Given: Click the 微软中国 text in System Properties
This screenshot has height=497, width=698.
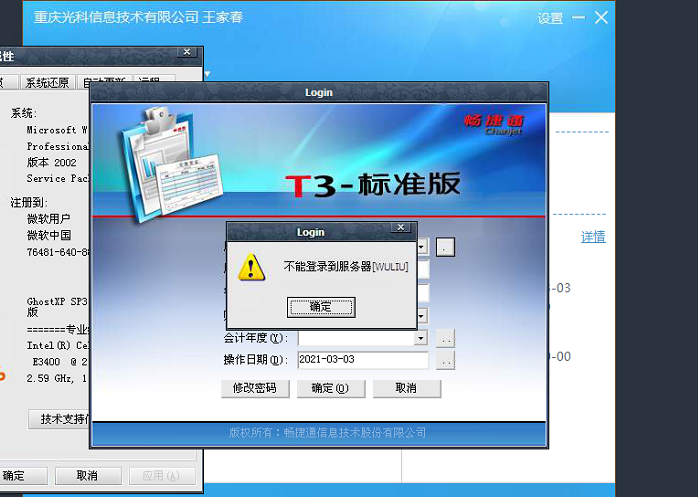Looking at the screenshot, I should pos(49,235).
